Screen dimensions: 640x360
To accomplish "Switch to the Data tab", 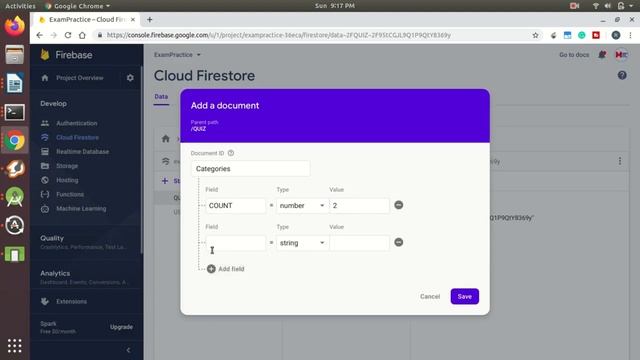I will 161,97.
